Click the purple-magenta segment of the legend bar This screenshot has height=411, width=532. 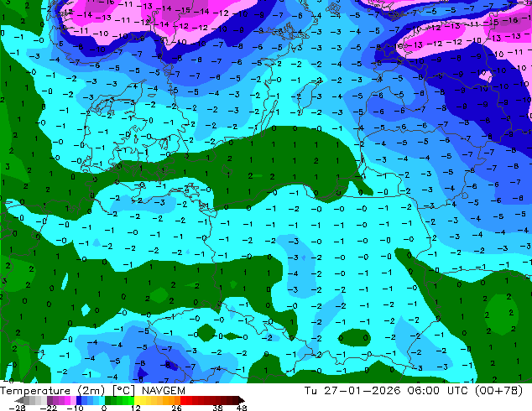click(x=62, y=400)
